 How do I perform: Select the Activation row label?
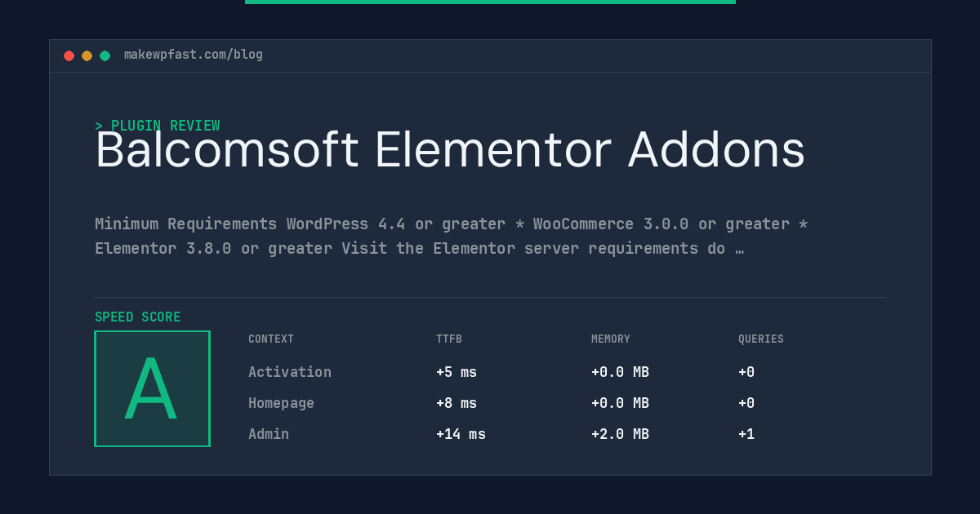[x=290, y=372]
